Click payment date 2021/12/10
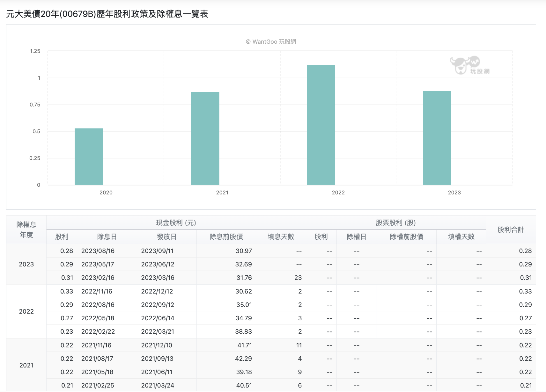The width and height of the screenshot is (546, 392). 157,345
